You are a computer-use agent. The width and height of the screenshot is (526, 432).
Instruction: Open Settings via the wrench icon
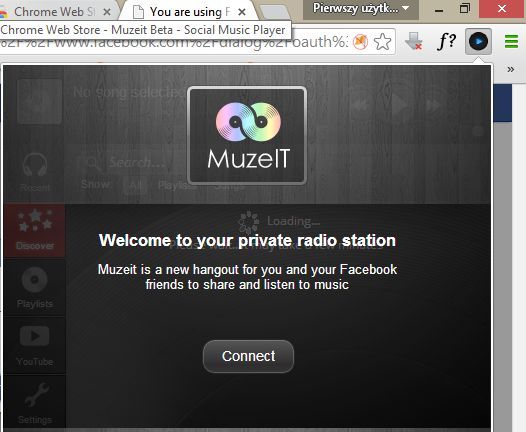(35, 403)
